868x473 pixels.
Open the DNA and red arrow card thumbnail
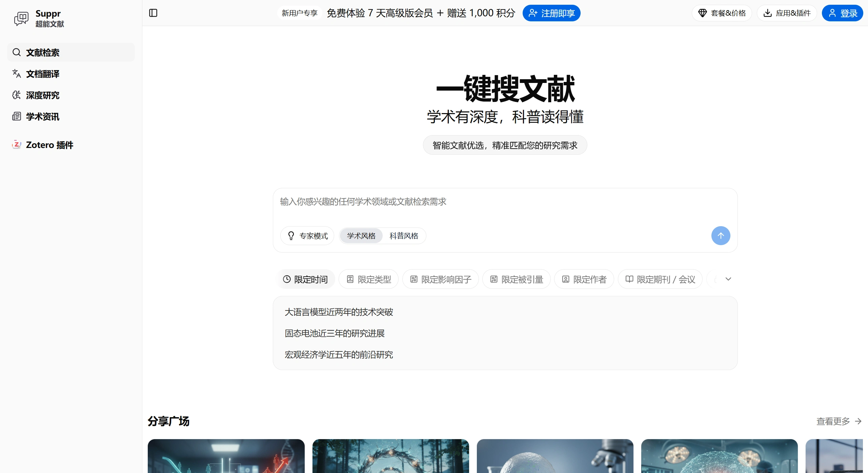pyautogui.click(x=226, y=456)
